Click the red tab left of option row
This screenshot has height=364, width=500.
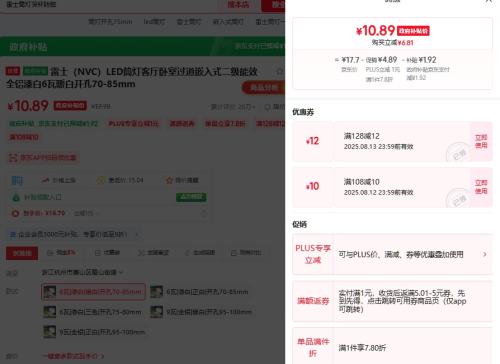[x=22, y=253]
